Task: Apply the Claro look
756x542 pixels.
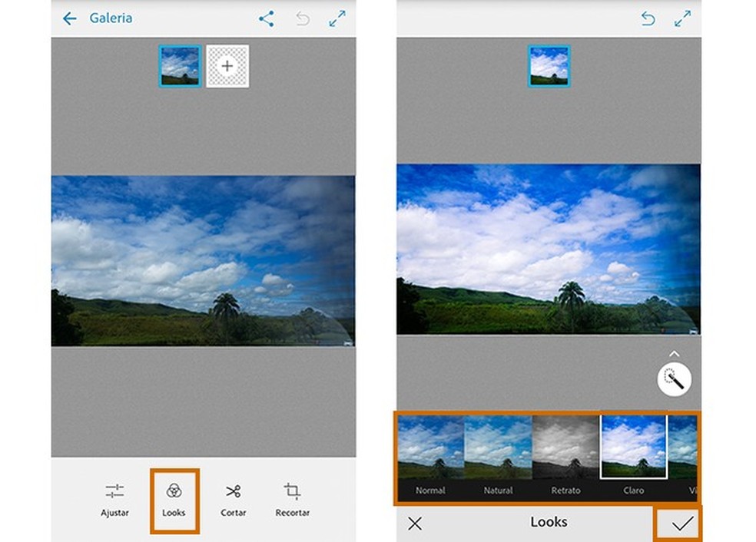Action: coord(634,457)
